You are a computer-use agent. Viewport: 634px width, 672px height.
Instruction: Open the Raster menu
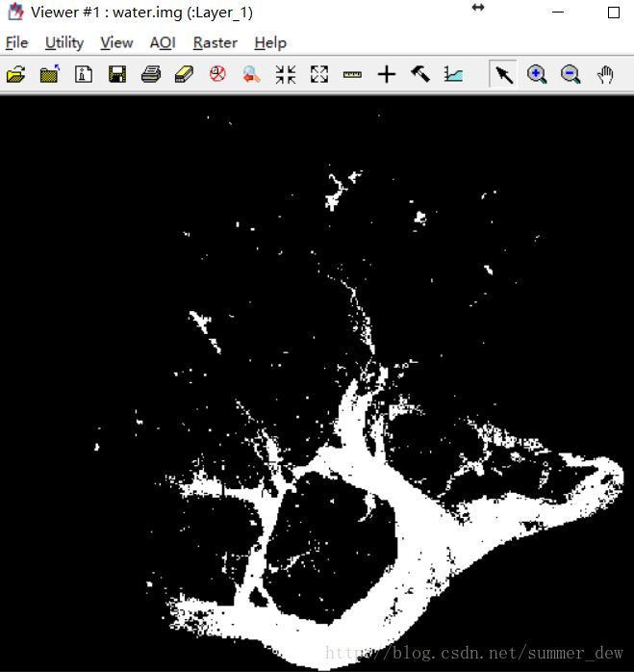[x=216, y=43]
